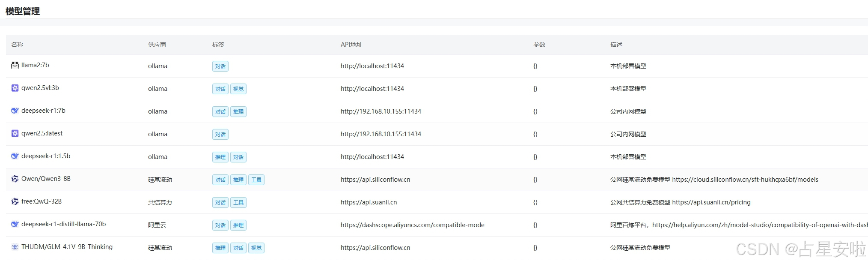
Task: Click the 视觉 tag of qwen2.5vl:3b
Action: (x=238, y=89)
